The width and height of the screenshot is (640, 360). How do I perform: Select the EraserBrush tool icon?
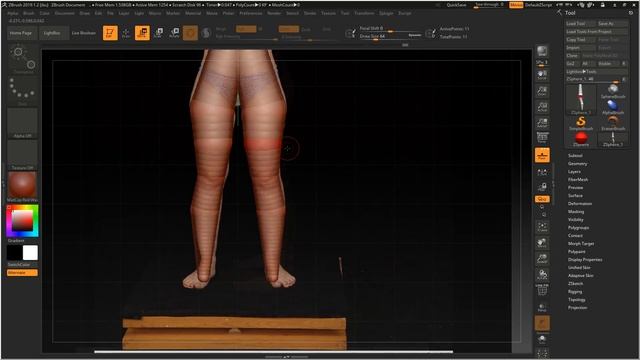click(613, 123)
